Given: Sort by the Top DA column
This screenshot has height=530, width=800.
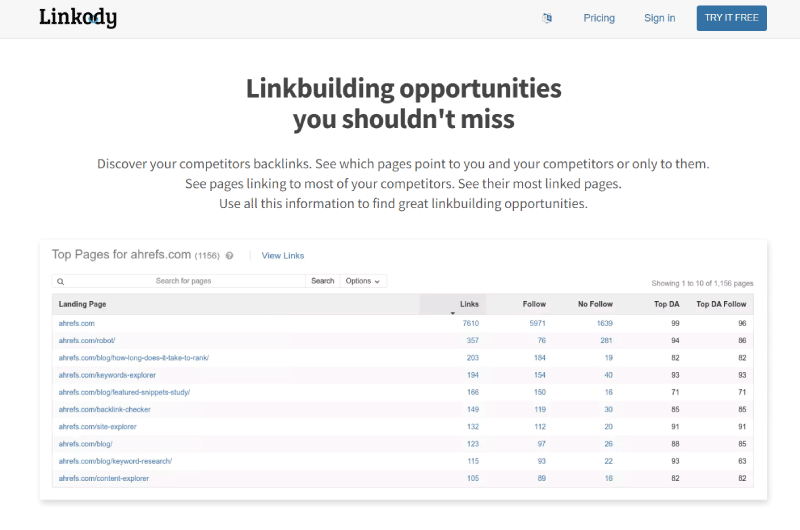Looking at the screenshot, I should point(666,304).
